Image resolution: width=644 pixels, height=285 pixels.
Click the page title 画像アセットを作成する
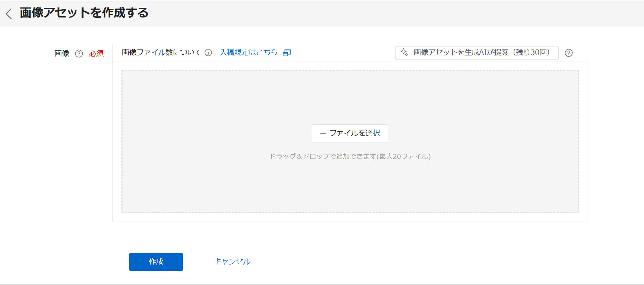(84, 13)
